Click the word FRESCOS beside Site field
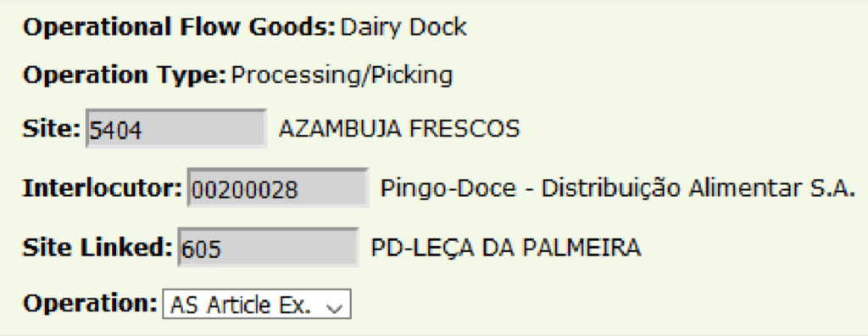The height and width of the screenshot is (336, 868). coord(465,129)
